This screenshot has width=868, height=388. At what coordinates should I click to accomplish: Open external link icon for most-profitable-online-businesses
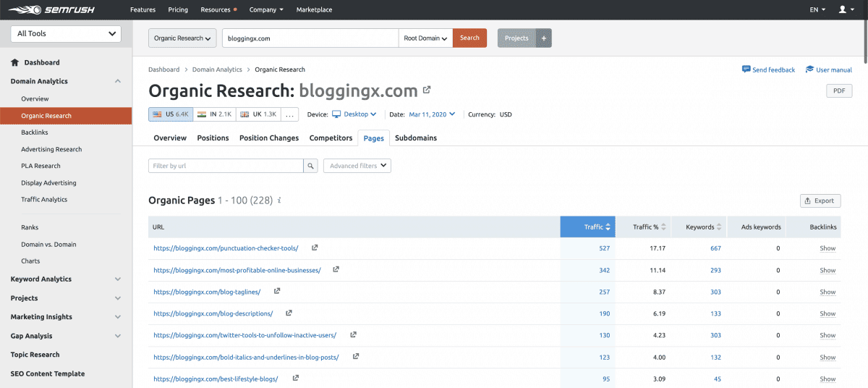pos(336,269)
